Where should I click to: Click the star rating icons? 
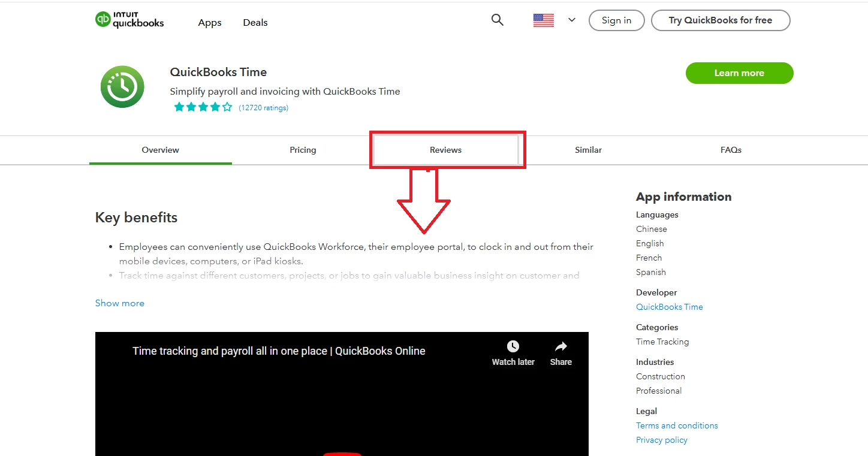tap(203, 107)
